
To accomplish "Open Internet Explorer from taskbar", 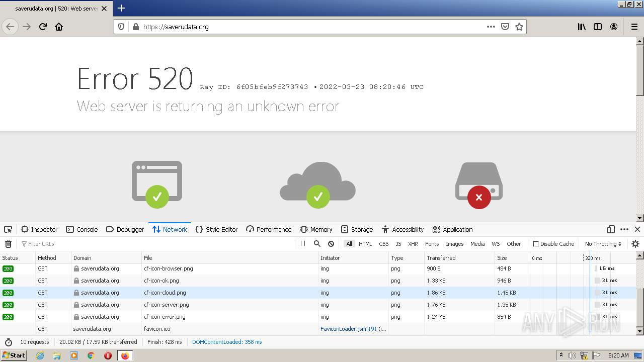I will coord(40,355).
